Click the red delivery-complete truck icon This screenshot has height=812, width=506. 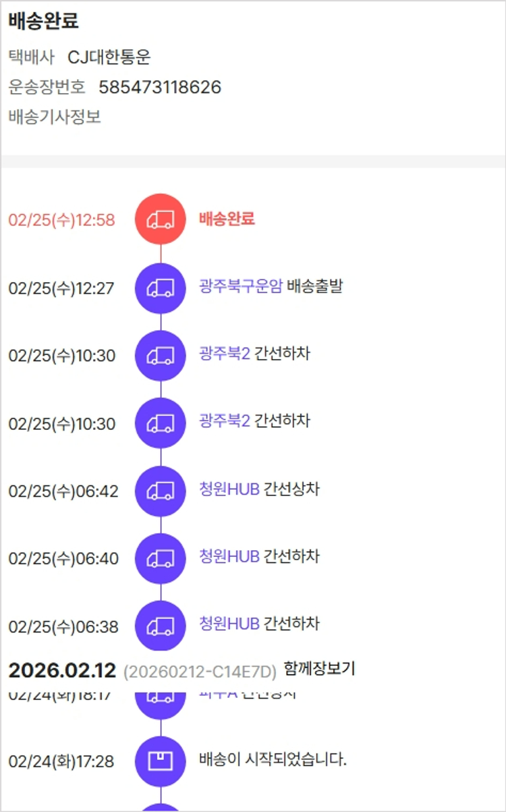click(161, 219)
